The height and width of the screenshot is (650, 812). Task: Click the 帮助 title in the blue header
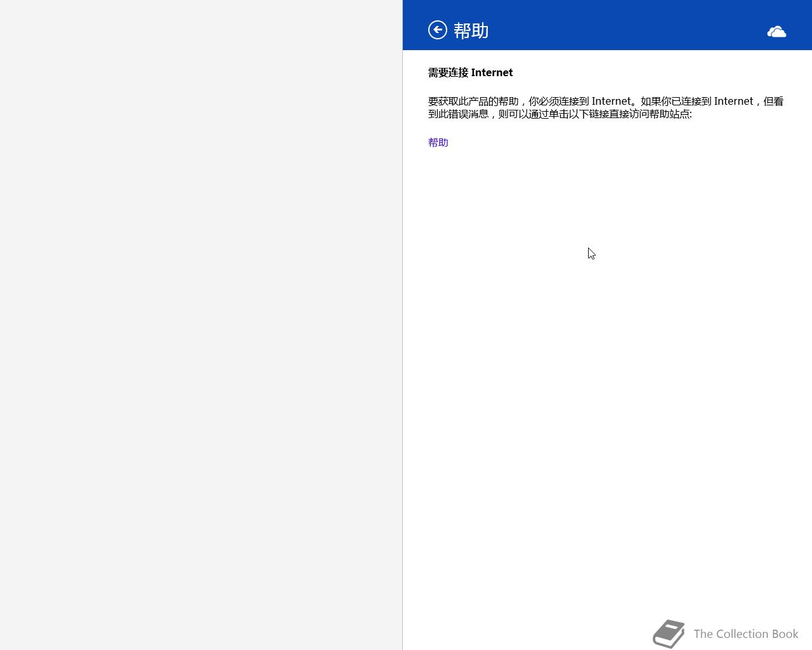click(x=471, y=30)
